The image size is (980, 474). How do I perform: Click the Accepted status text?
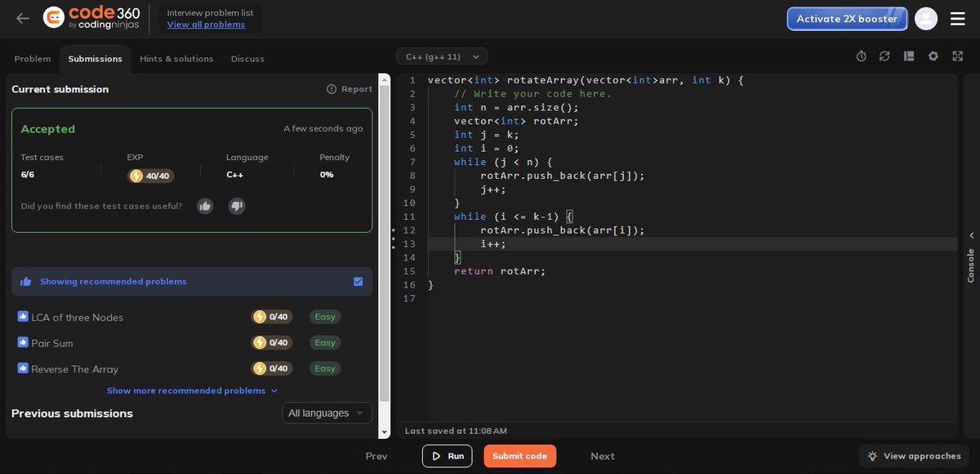[x=47, y=129]
